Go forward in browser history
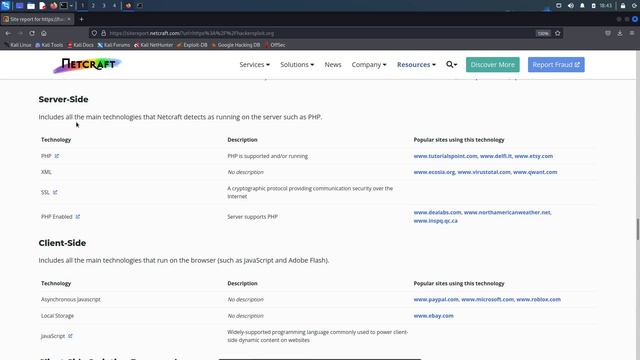The image size is (640, 360). point(20,33)
